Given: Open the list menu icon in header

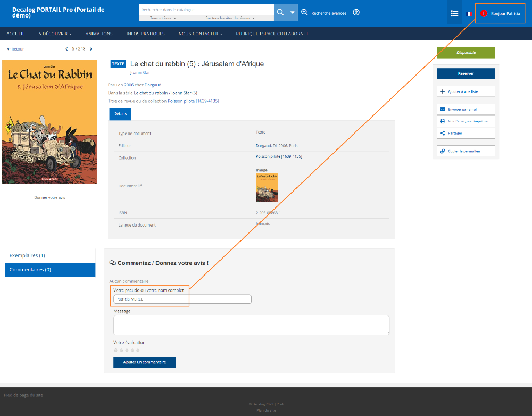Looking at the screenshot, I should coord(454,13).
